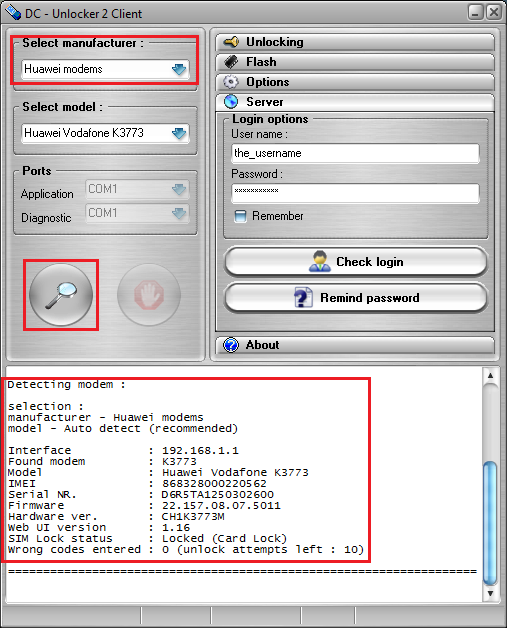The image size is (507, 628).
Task: Click the globe icon beside Server
Action: tap(231, 102)
